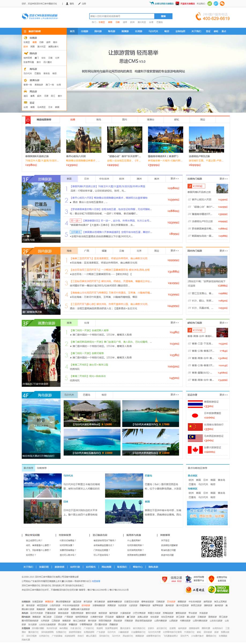Select the 帕劳 tab in 海岛旅游
This screenshot has height=644, width=246.
click(104, 395)
